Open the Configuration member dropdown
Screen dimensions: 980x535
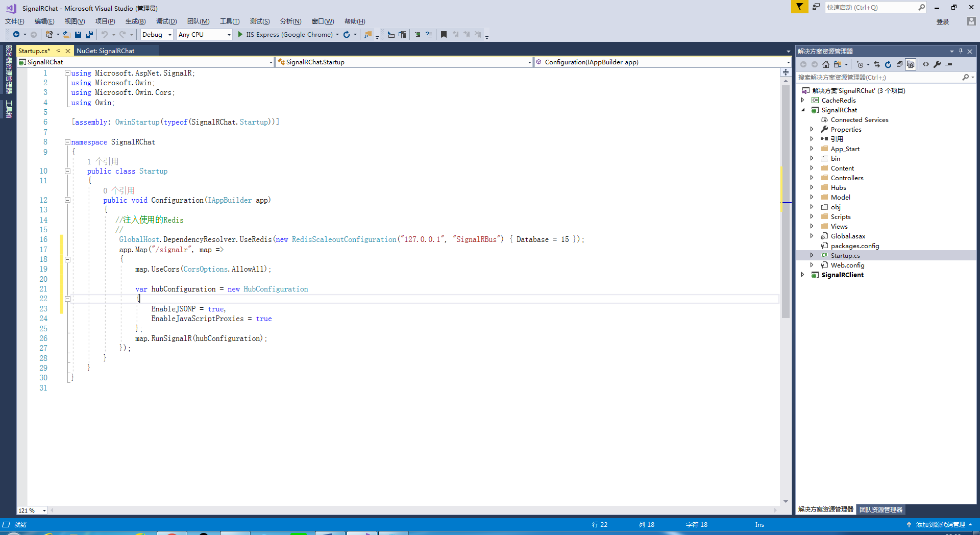[788, 62]
